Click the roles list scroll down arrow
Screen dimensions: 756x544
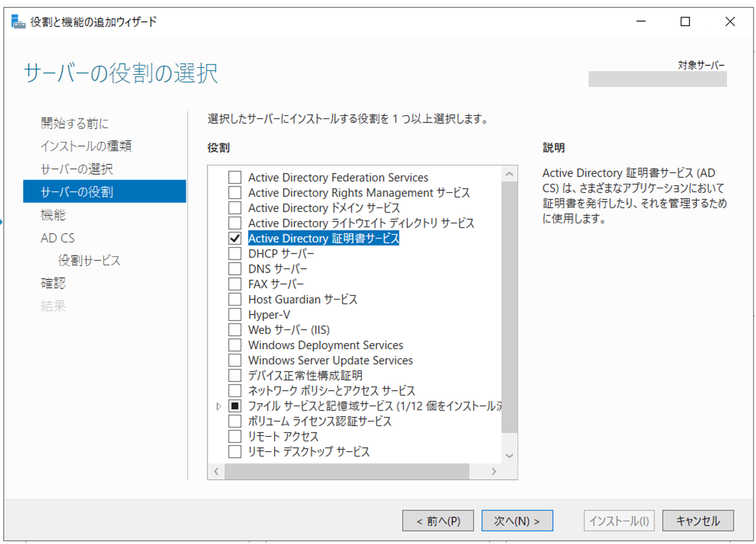(509, 456)
